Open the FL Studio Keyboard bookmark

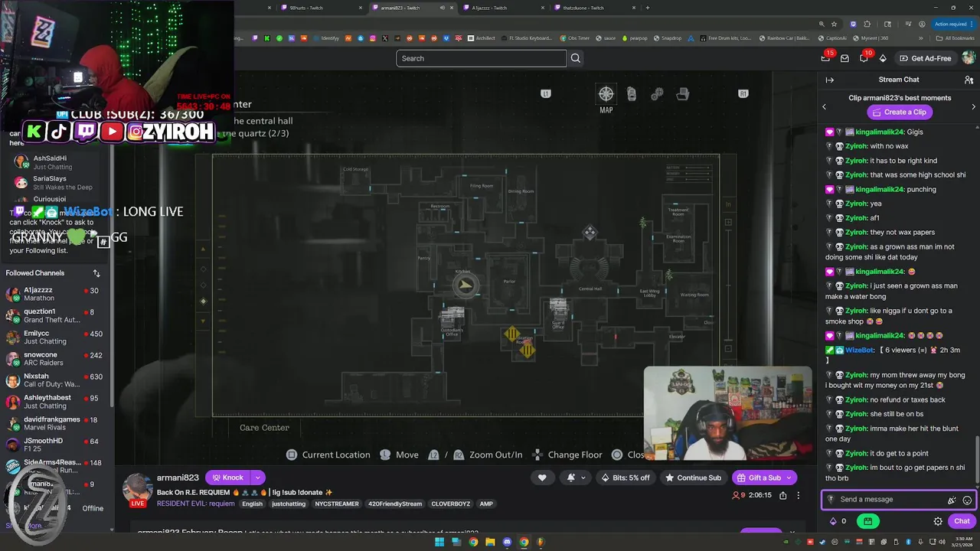[525, 38]
